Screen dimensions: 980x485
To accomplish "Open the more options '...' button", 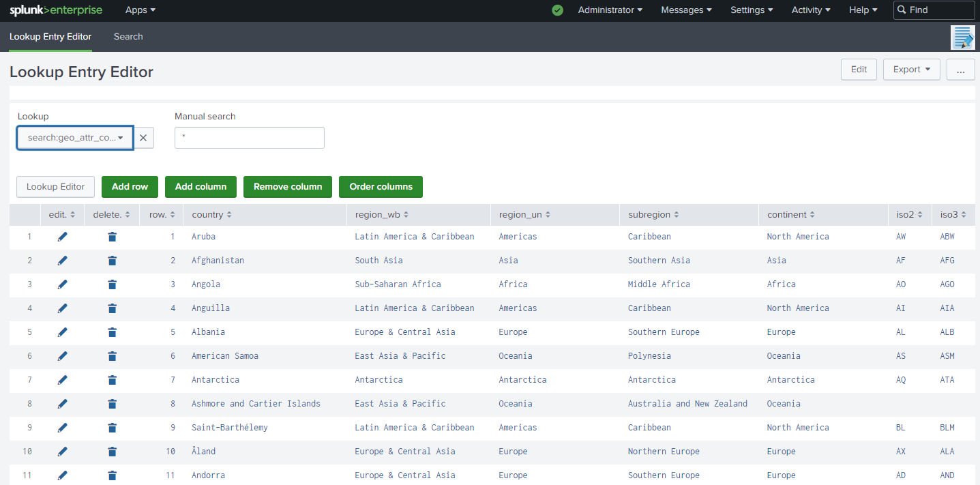I will pyautogui.click(x=961, y=70).
